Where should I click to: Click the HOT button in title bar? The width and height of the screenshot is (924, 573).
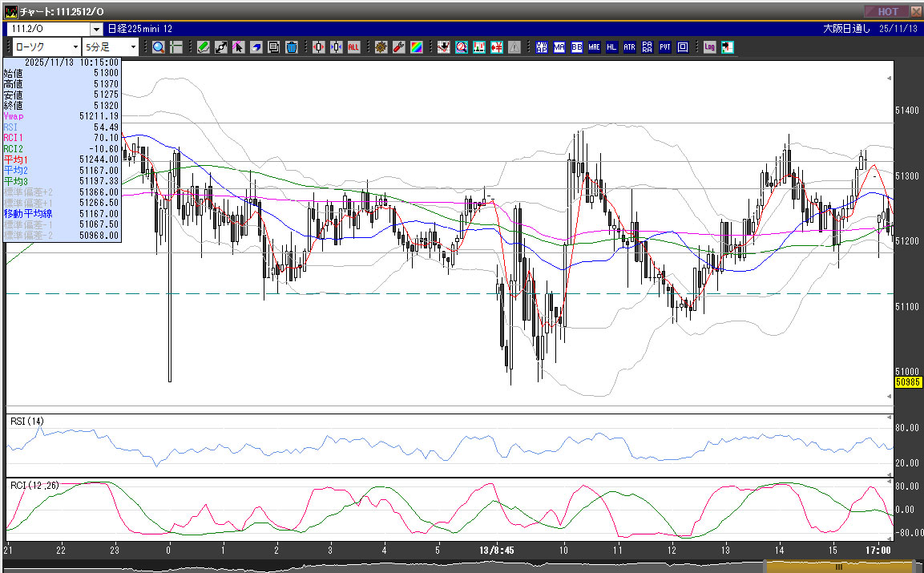tap(887, 11)
